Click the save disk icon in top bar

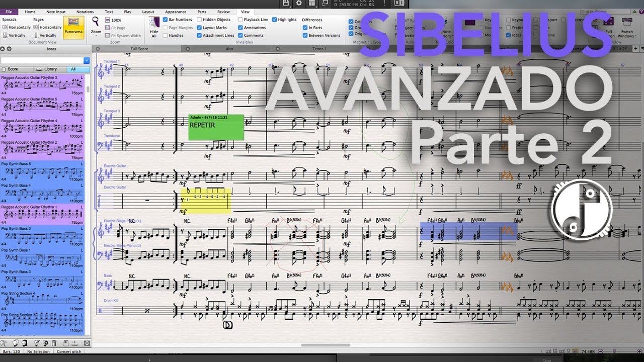tap(286, 4)
